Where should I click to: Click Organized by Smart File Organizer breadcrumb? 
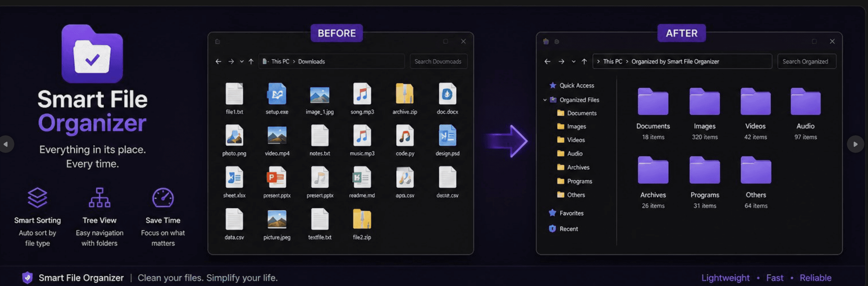point(675,62)
